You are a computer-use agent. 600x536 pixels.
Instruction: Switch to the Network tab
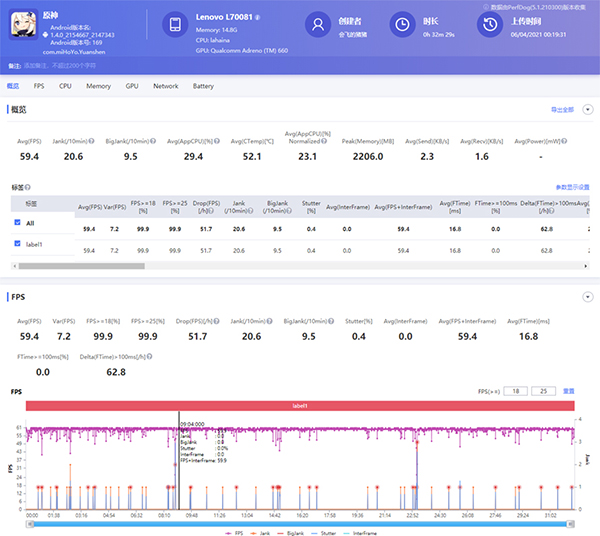tap(166, 87)
